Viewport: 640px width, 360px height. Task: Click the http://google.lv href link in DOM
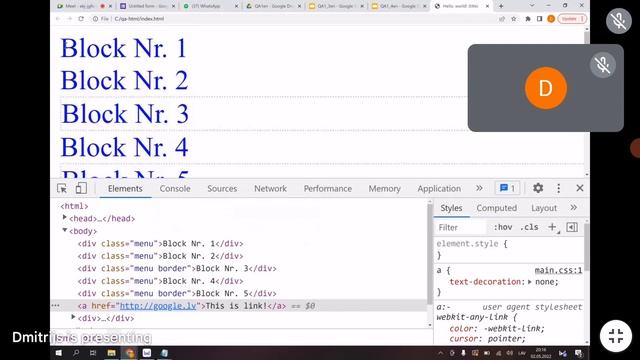click(158, 306)
